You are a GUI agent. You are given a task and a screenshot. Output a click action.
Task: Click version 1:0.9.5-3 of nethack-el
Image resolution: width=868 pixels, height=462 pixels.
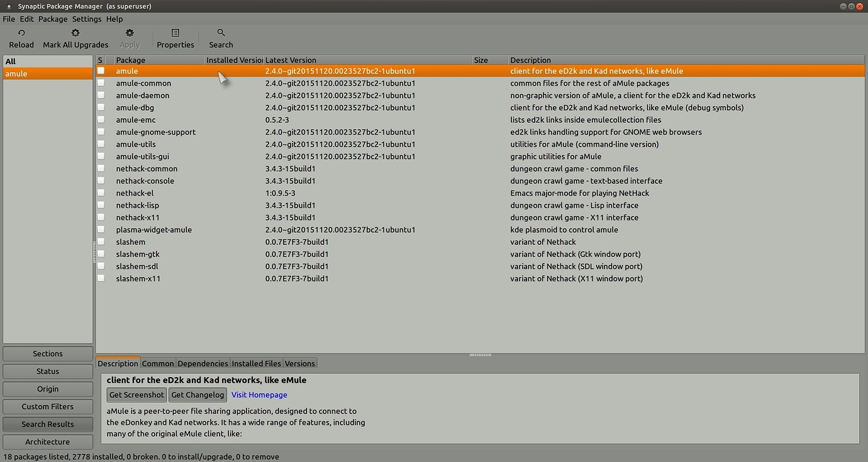click(281, 193)
